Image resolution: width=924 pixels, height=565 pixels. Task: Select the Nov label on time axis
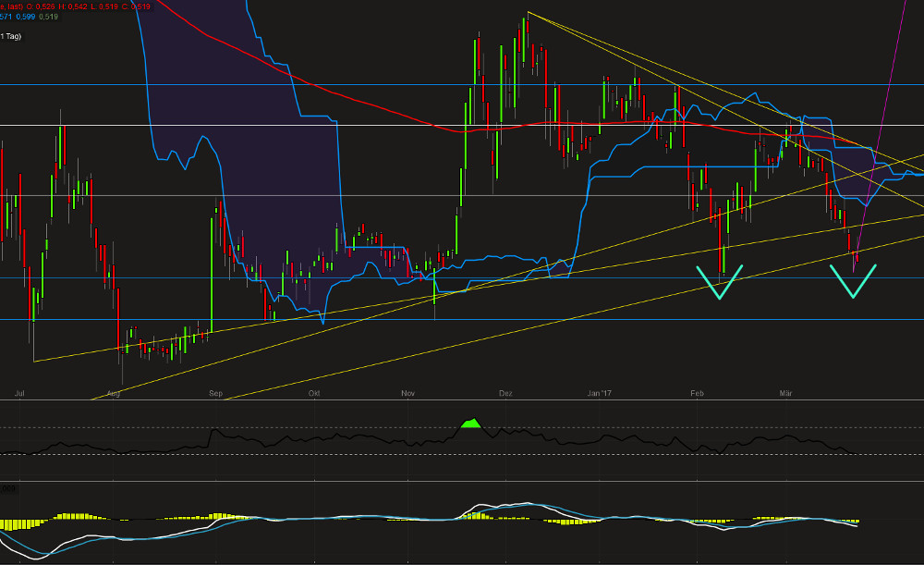click(407, 393)
